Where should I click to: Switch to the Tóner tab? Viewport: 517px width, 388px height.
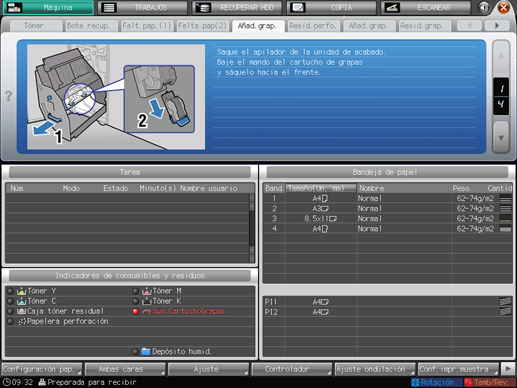click(34, 26)
